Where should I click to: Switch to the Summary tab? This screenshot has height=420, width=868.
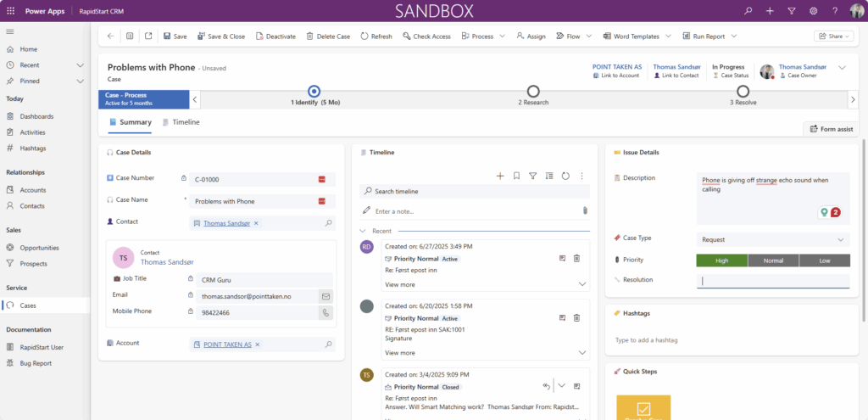coord(130,122)
